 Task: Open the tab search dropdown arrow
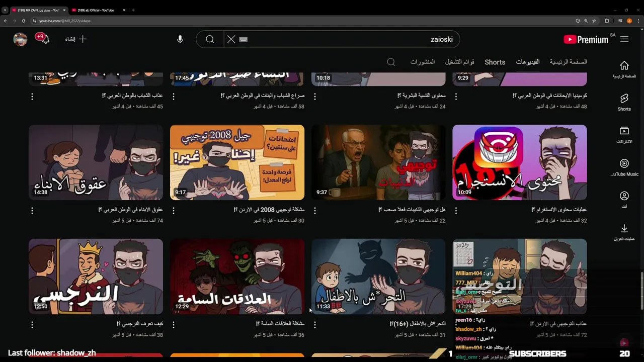pos(5,10)
